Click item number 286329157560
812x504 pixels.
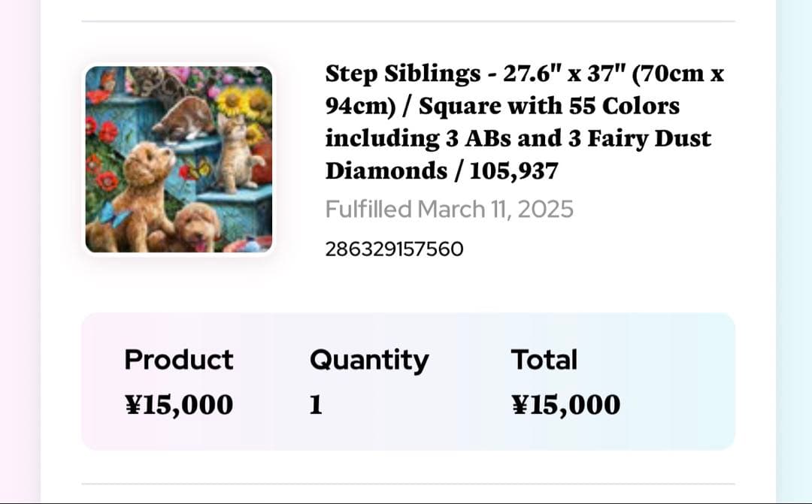tap(394, 249)
